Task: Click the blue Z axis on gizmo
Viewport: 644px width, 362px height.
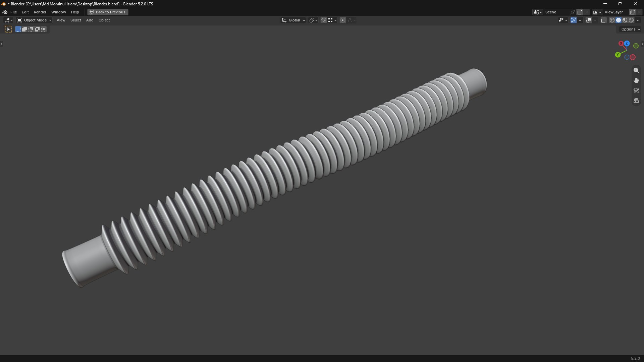Action: [627, 43]
